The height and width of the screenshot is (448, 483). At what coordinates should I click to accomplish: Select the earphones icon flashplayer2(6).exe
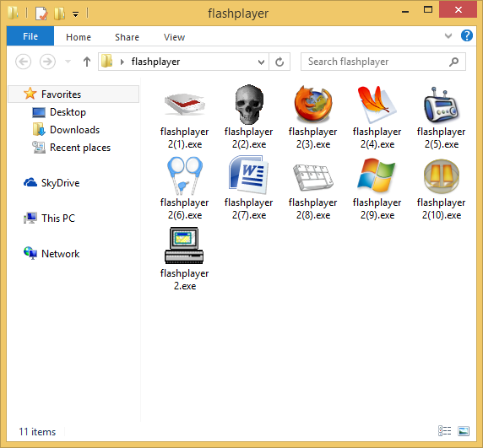coord(185,175)
